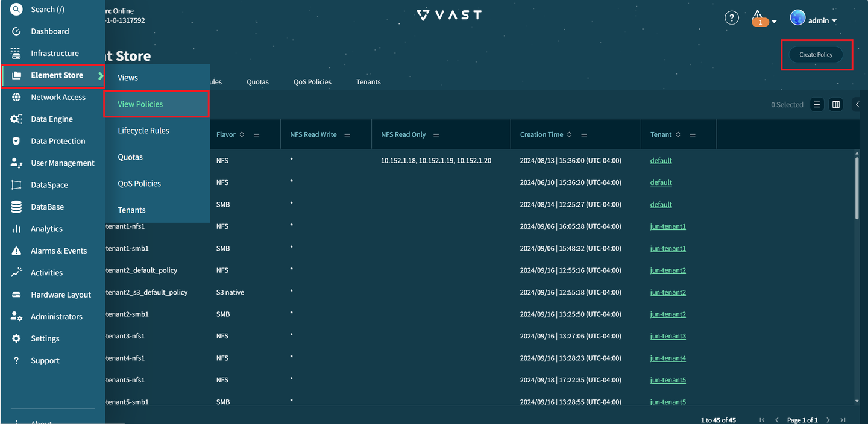Screen dimensions: 868x424
Task: Collapse the Element Store submenu chevron
Action: click(101, 75)
